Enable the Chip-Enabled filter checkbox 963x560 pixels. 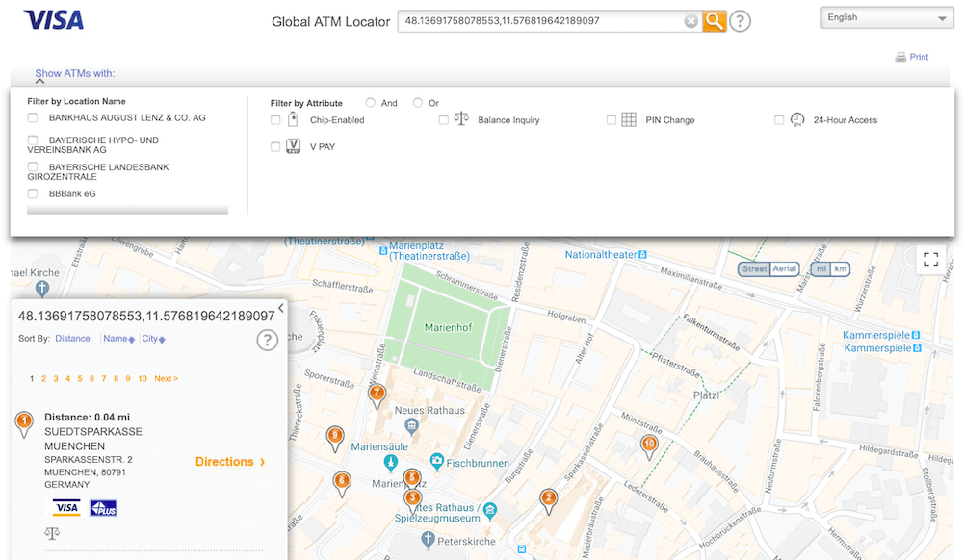[275, 120]
